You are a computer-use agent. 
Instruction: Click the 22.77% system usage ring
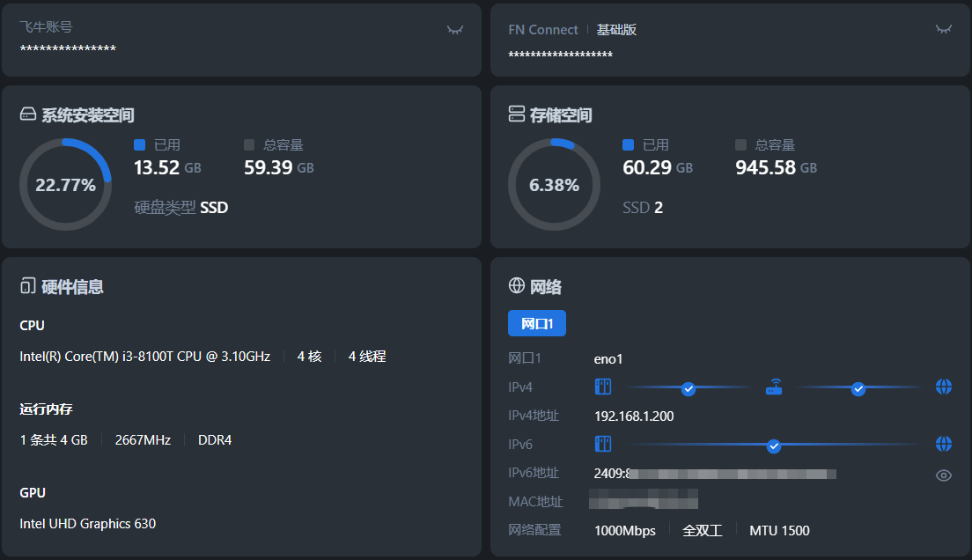click(65, 185)
